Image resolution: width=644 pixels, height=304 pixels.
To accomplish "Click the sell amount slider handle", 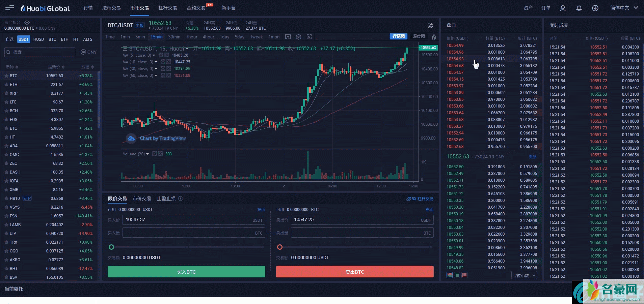I will click(280, 247).
